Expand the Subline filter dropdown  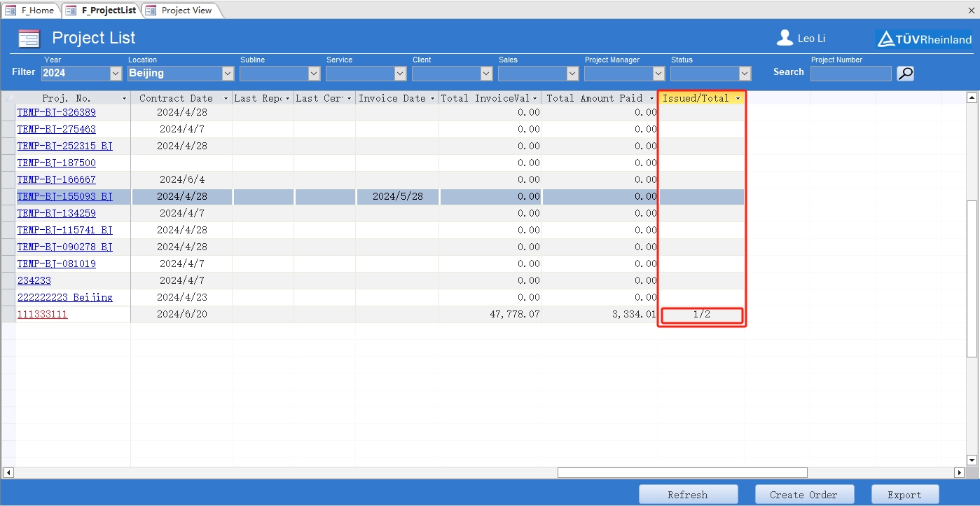pyautogui.click(x=314, y=73)
